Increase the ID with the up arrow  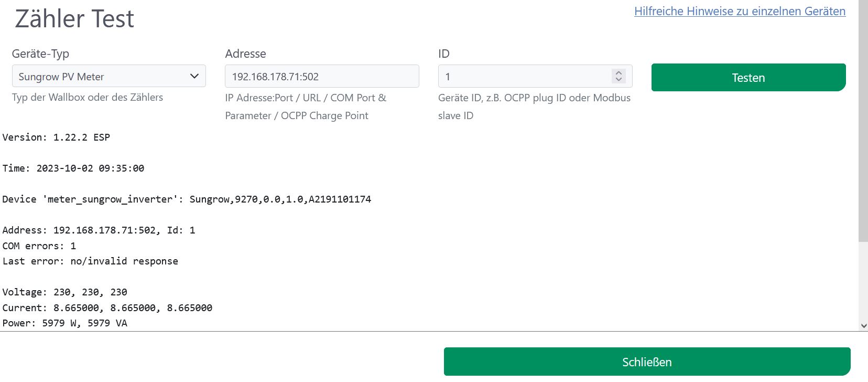619,73
